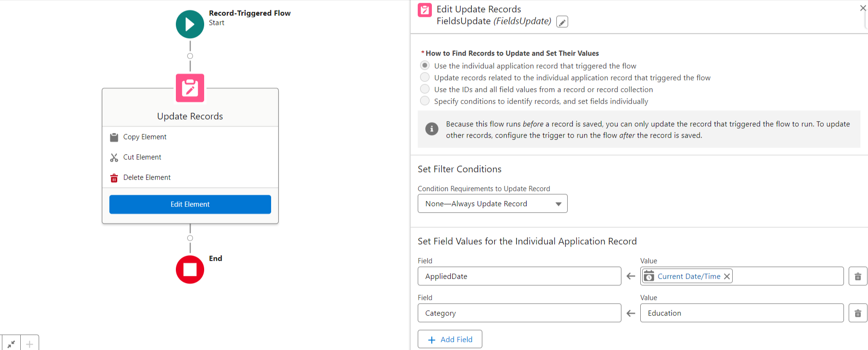Select 'Use the IDs and all field values' option
The height and width of the screenshot is (350, 868).
click(425, 89)
